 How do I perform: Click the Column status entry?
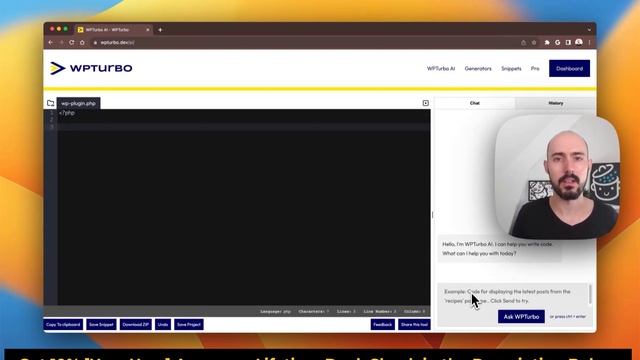(x=414, y=311)
